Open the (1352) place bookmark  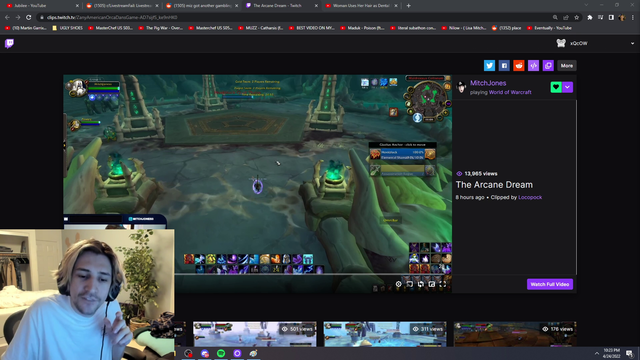pos(507,28)
